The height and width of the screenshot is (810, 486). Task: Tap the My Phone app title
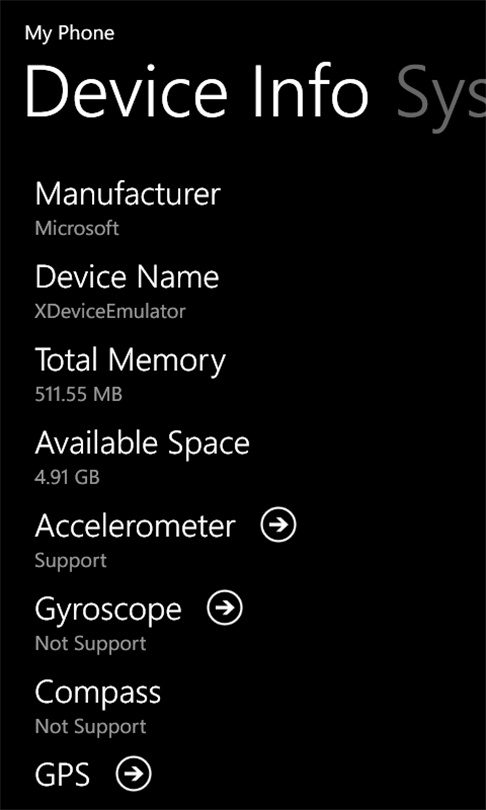(70, 34)
